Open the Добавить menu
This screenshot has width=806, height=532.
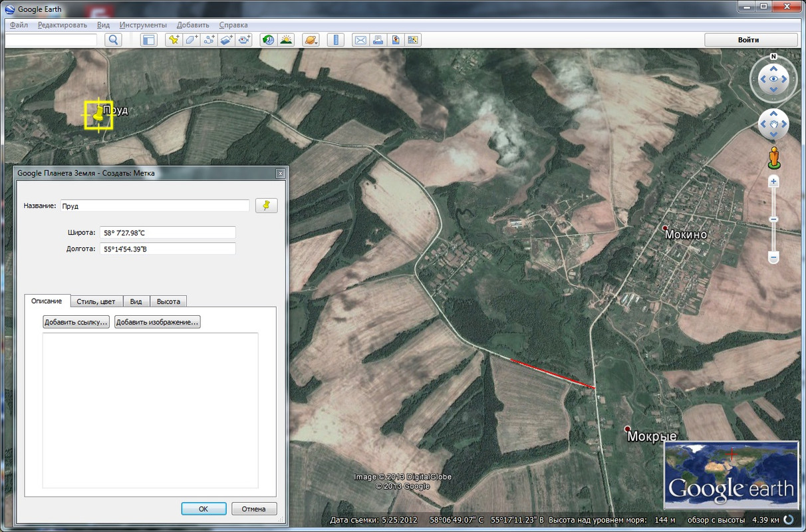pyautogui.click(x=193, y=25)
